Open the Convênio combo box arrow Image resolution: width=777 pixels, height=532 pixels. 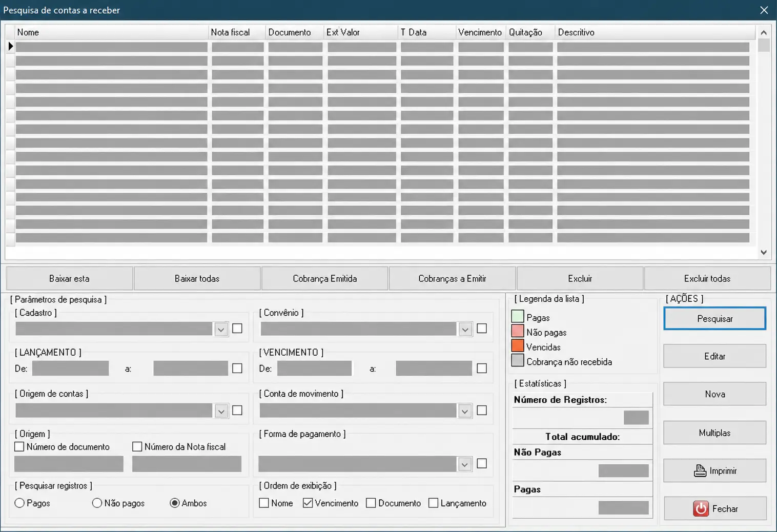[x=465, y=329]
